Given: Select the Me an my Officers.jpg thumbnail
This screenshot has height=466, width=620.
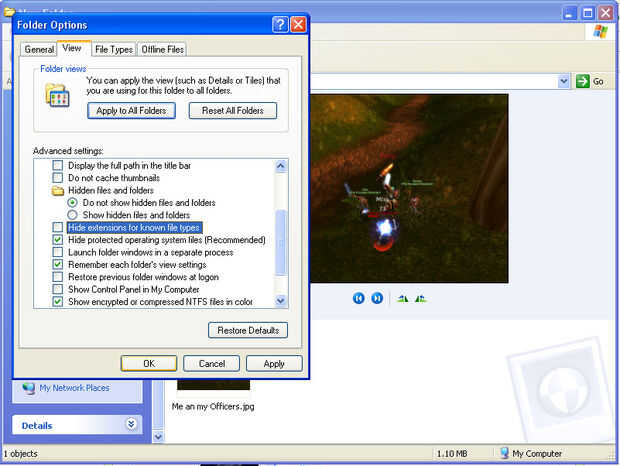Looking at the screenshot, I should coord(214,384).
